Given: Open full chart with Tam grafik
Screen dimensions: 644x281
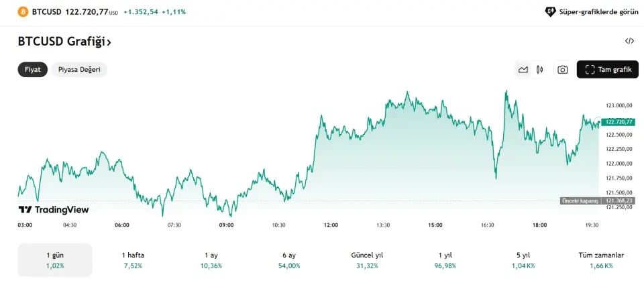Looking at the screenshot, I should [608, 70].
